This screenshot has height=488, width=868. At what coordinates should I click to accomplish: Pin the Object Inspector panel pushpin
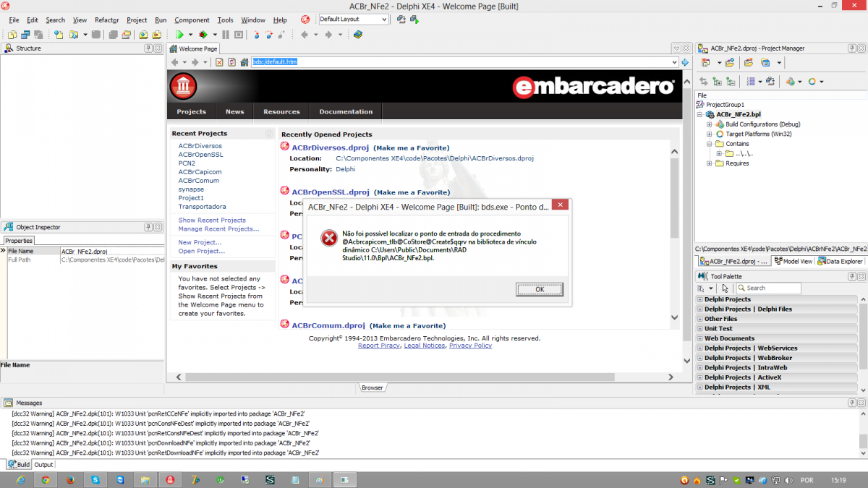click(148, 227)
